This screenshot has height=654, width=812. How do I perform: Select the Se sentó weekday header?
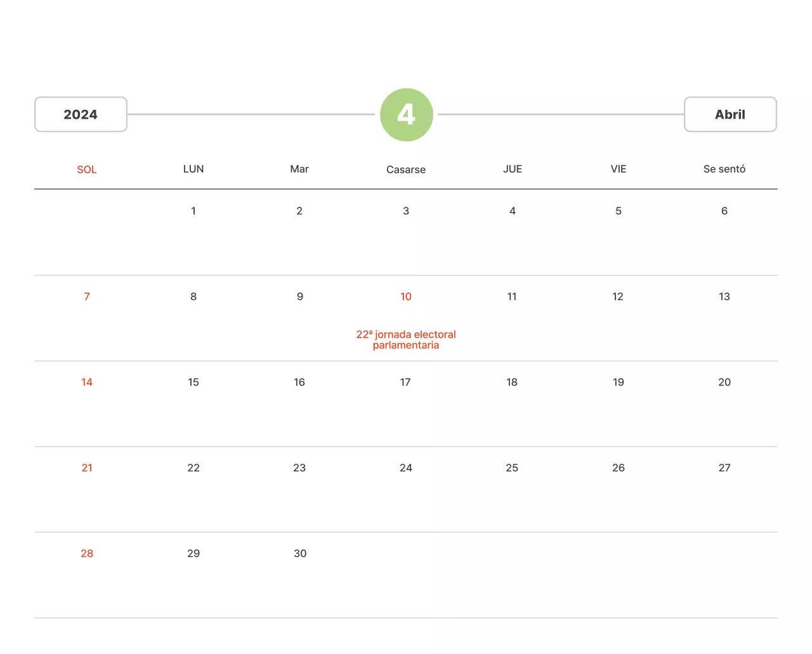pos(724,169)
